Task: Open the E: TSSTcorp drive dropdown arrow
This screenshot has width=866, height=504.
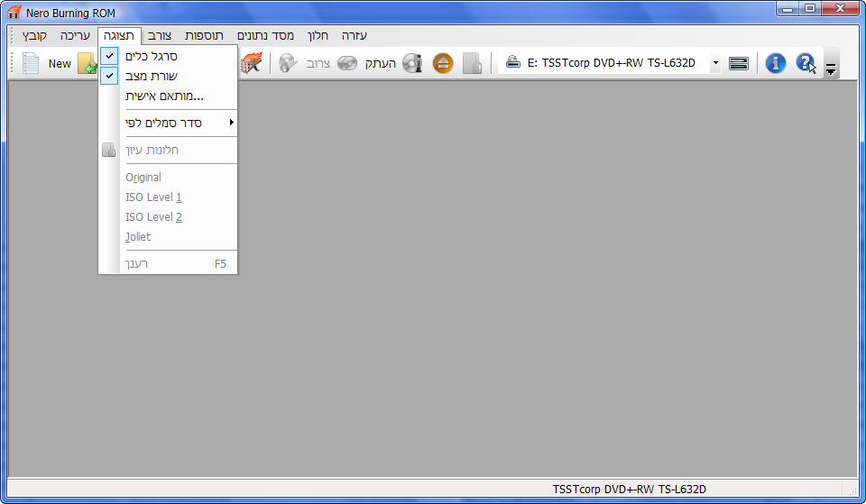Action: pyautogui.click(x=715, y=62)
